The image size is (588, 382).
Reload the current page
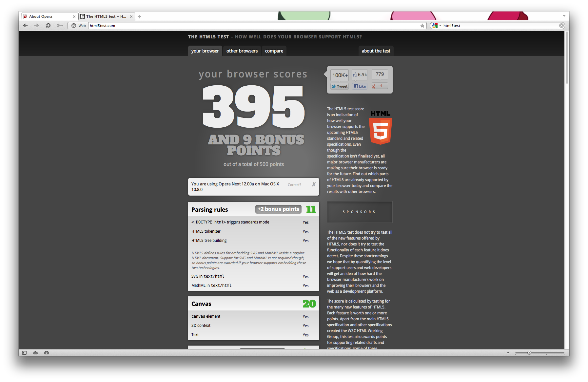coord(48,26)
